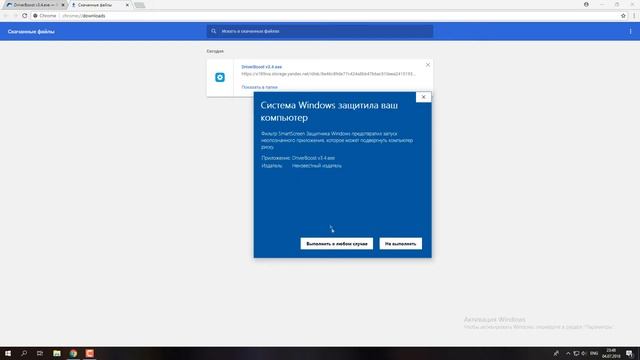Screen dimensions: 640x360
Task: Click the Chrome profile icon in the title bar
Action: (x=586, y=4)
